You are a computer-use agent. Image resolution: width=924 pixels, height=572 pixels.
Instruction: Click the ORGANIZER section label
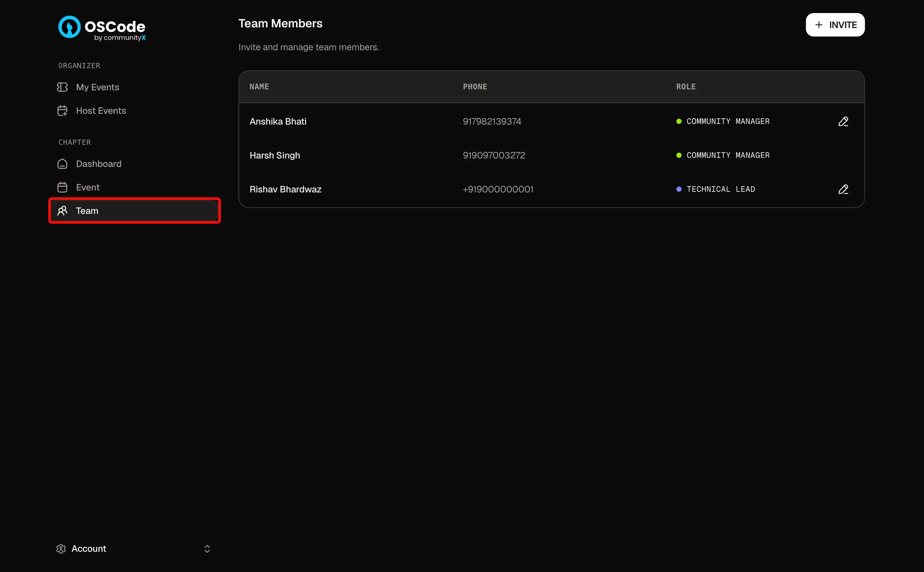[79, 66]
